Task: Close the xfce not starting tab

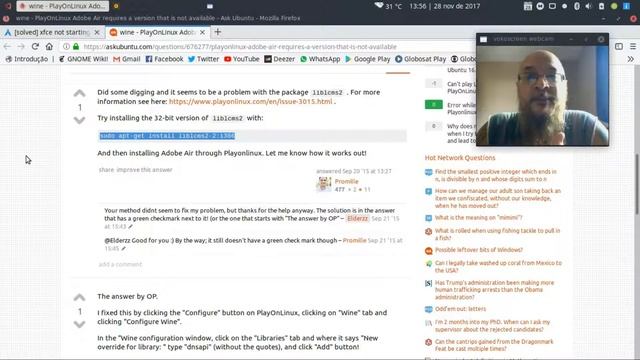Action: click(97, 32)
